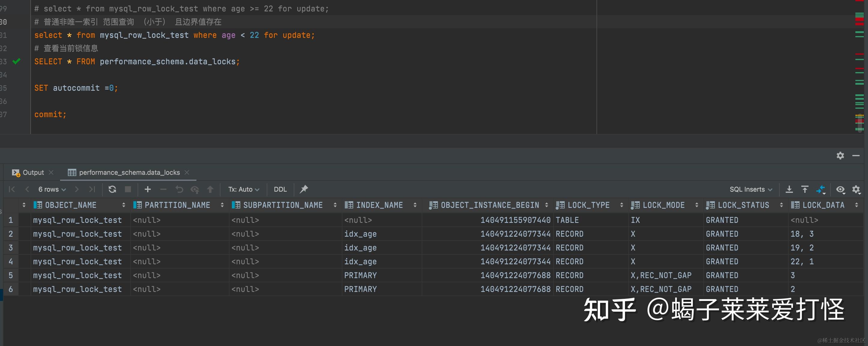Sort by the LOCK_MODE column header arrows
This screenshot has height=346, width=868.
click(697, 205)
